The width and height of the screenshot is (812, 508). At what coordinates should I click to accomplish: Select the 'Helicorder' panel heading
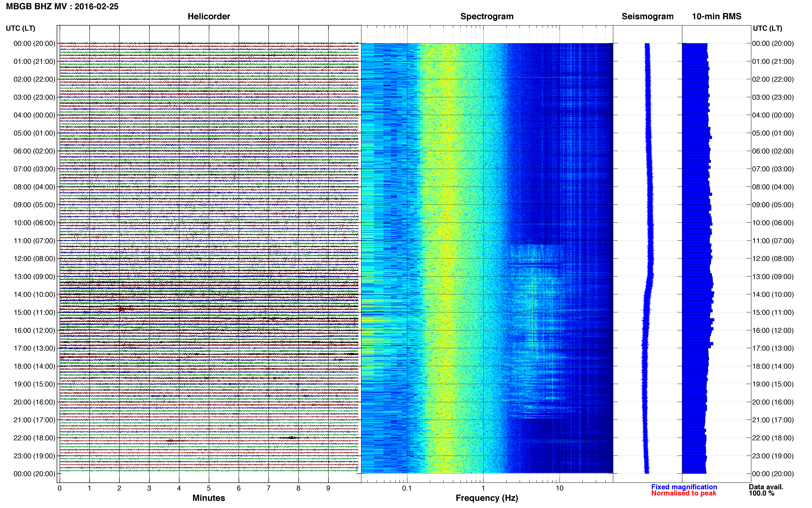coord(209,16)
